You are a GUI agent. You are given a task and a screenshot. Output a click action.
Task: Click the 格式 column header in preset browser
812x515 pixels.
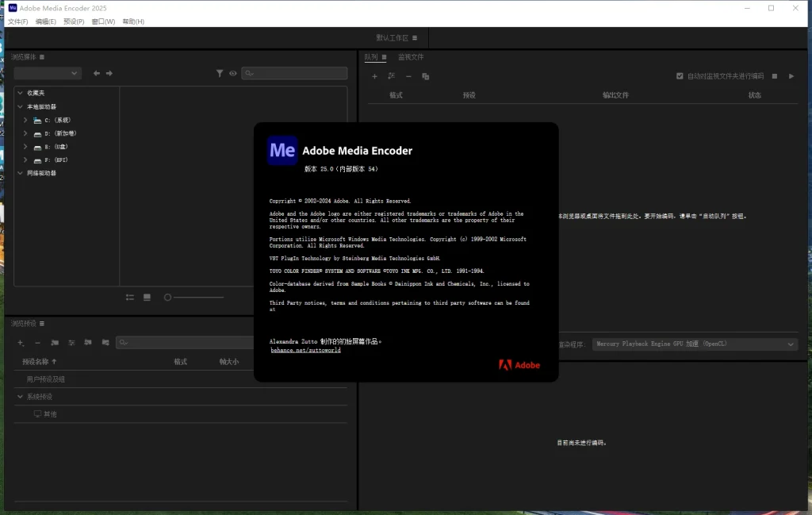pyautogui.click(x=180, y=362)
